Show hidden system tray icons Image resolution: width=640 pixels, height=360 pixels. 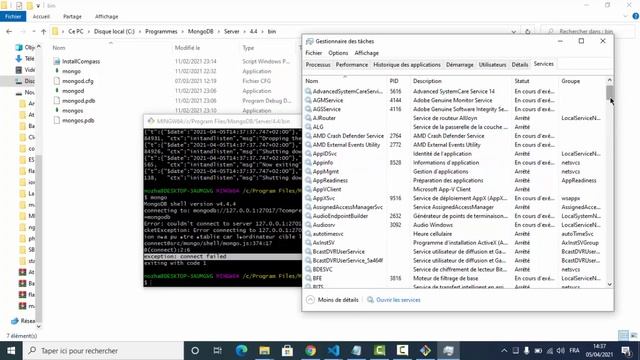tap(504, 351)
